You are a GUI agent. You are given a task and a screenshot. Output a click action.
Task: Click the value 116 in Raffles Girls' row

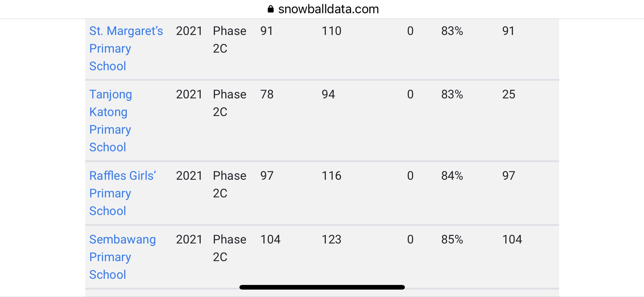(x=331, y=176)
